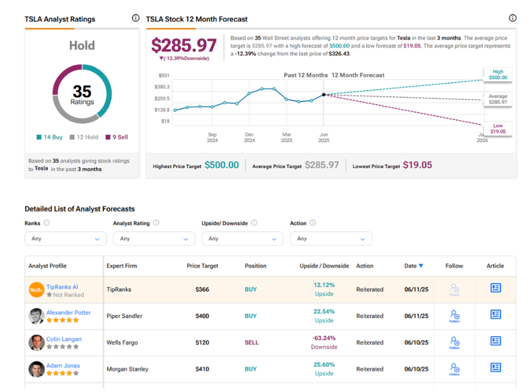532x392 pixels.
Task: Click the teal 14 Buy legend swatch
Action: (39, 138)
